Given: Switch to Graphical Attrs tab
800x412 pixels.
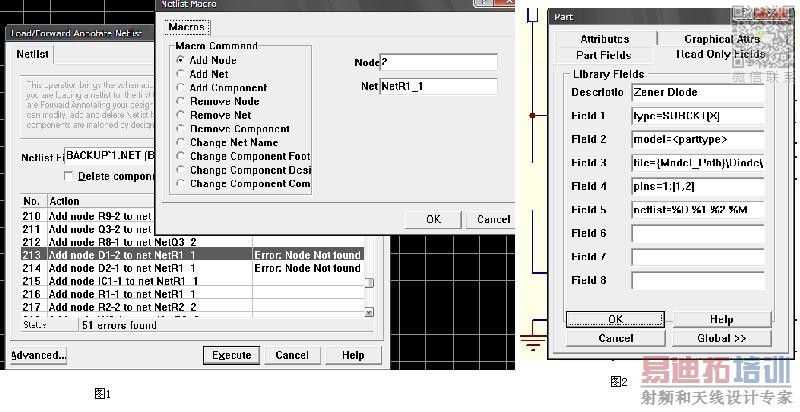Looking at the screenshot, I should pyautogui.click(x=721, y=39).
